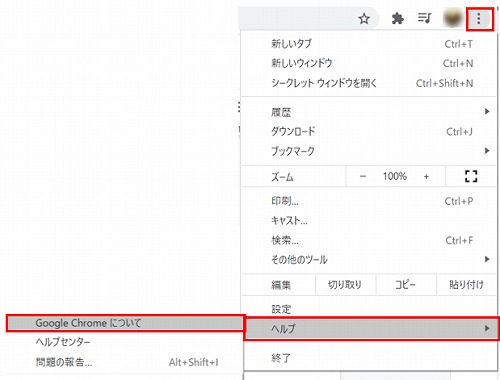This screenshot has height=380, width=500.
Task: Open シークレット ウィンドウを開く entry
Action: tap(369, 83)
